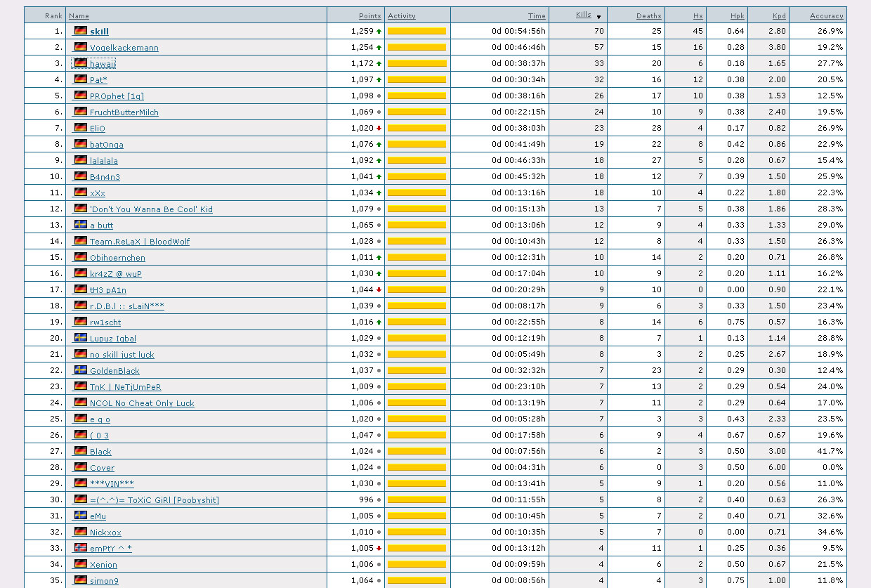Click the Swedish flag beside Lupuz Iqbal
Viewport: 871px width, 588px height.
click(81, 338)
